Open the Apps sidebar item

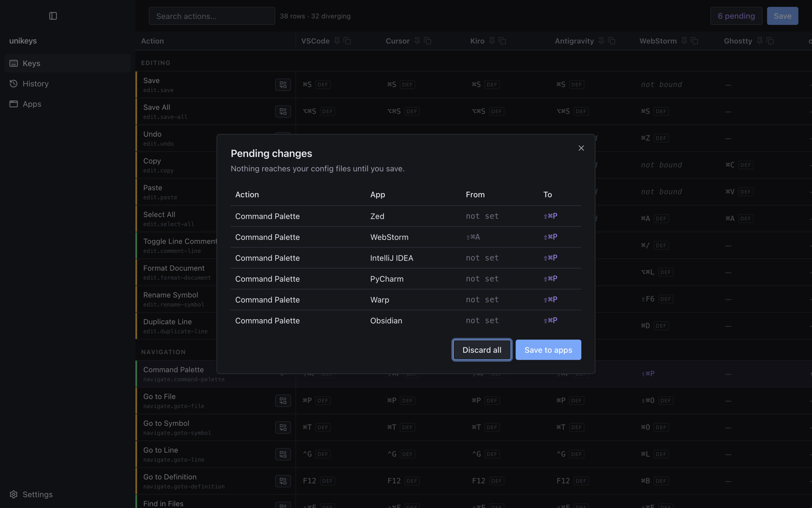coord(68,104)
